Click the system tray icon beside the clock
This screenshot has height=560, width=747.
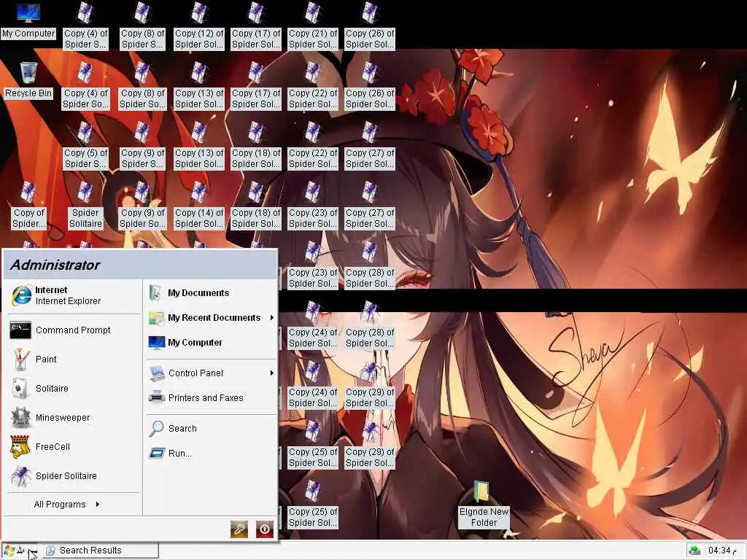click(x=695, y=551)
